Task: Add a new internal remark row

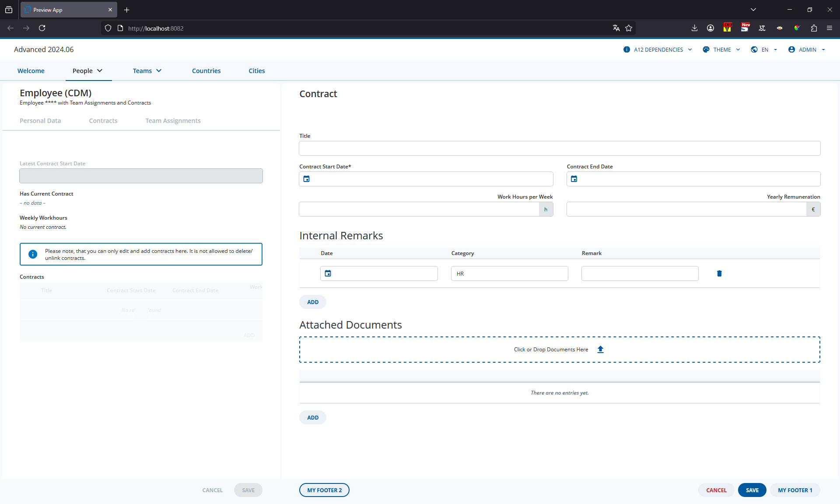Action: pyautogui.click(x=313, y=302)
